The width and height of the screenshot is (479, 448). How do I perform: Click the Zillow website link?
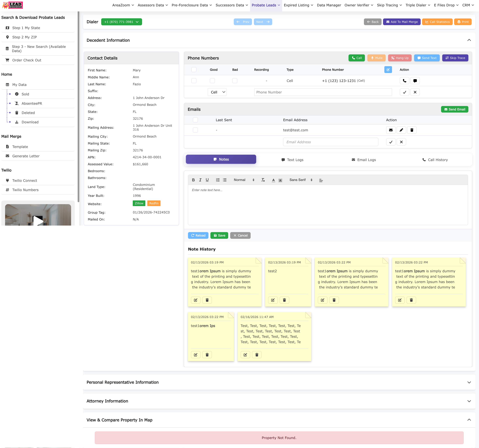139,203
